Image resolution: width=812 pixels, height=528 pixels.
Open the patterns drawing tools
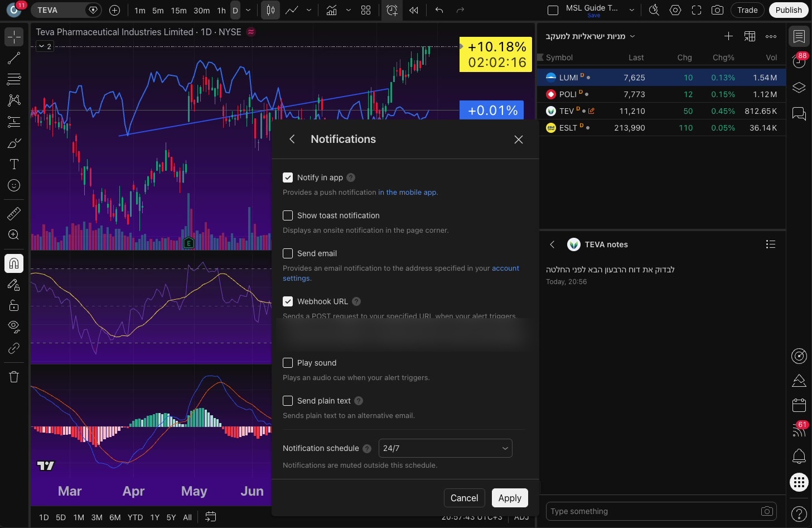pyautogui.click(x=14, y=100)
